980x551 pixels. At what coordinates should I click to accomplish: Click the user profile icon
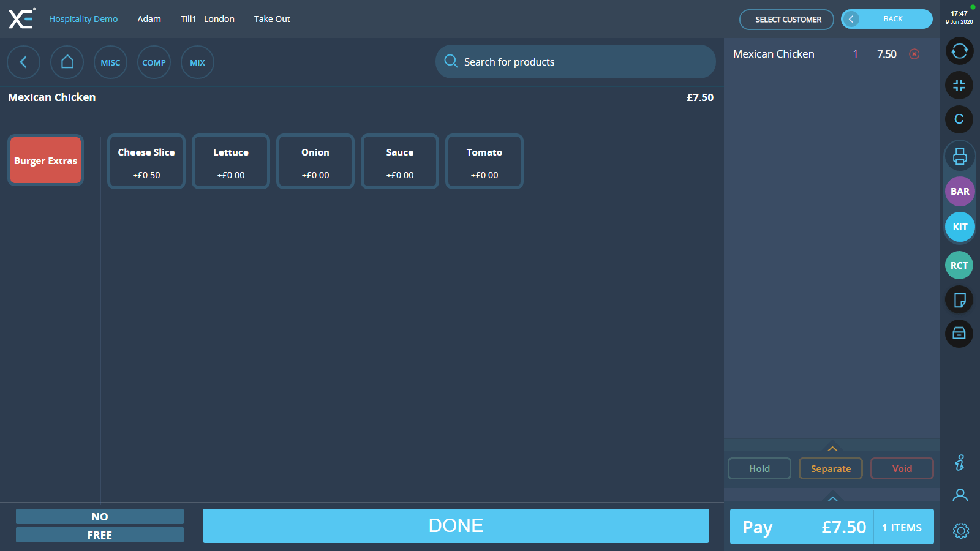(x=960, y=495)
